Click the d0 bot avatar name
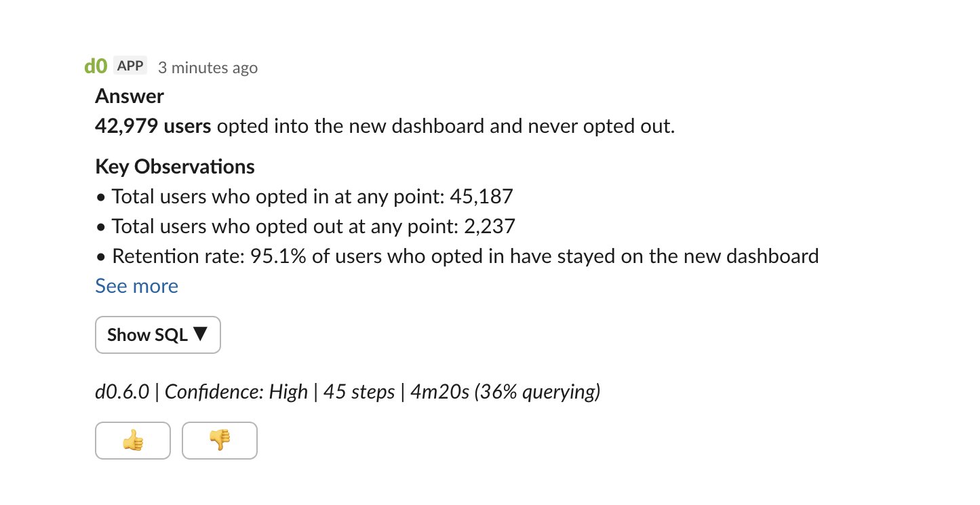The image size is (980, 505). [95, 66]
